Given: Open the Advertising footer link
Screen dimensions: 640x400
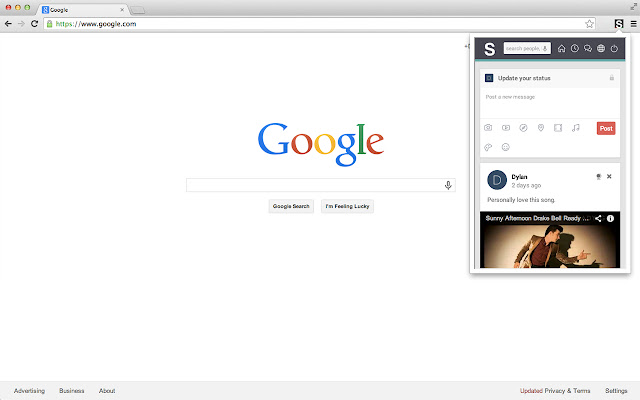Looking at the screenshot, I should pyautogui.click(x=29, y=391).
